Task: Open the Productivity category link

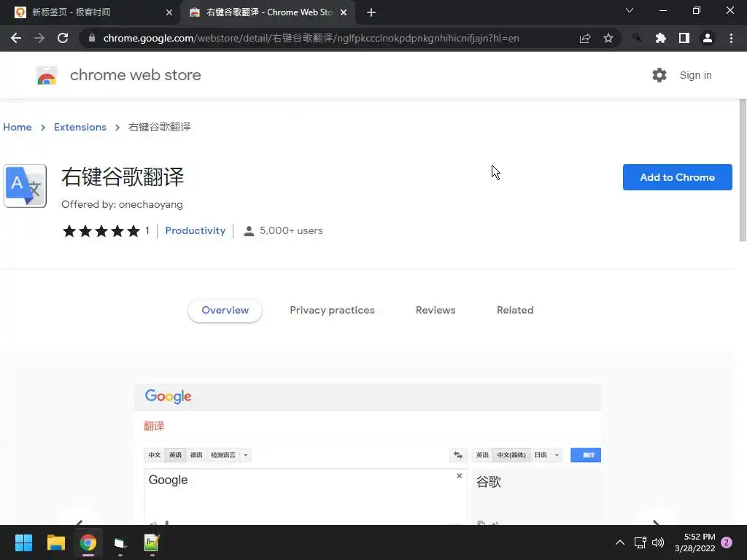Action: click(x=196, y=230)
